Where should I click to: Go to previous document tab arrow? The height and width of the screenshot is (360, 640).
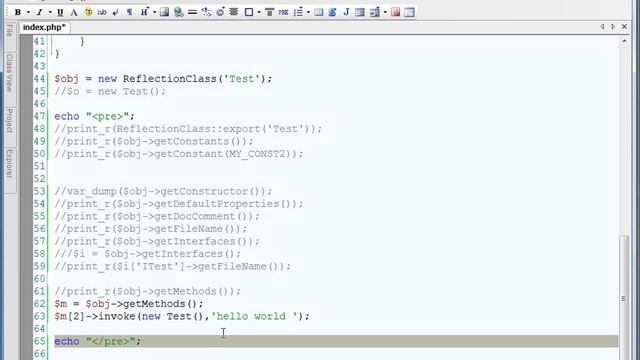(602, 27)
